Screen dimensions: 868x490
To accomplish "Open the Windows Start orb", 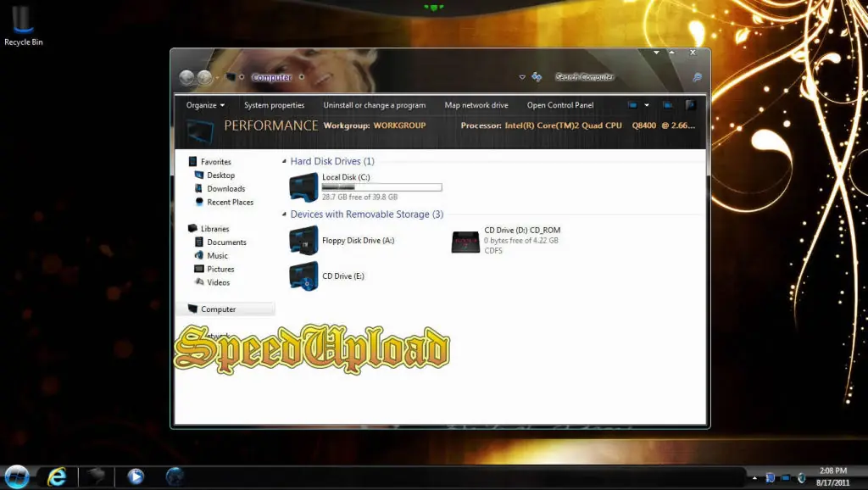I will (x=17, y=476).
